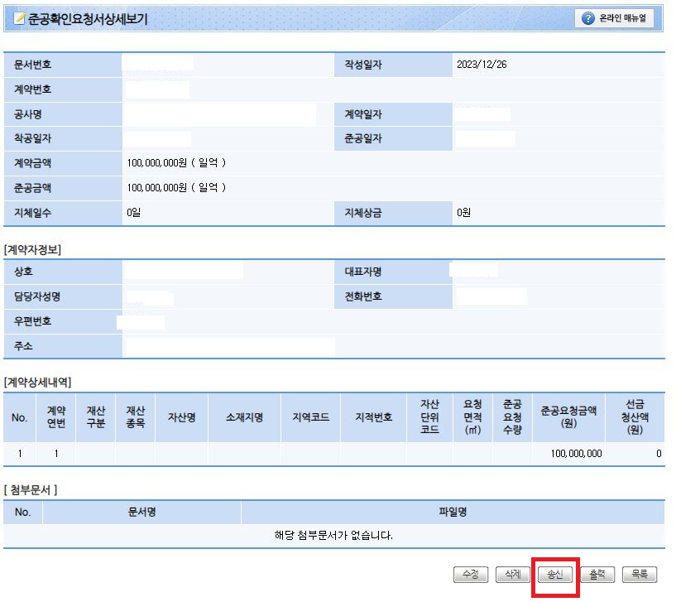The image size is (700, 602).
Task: Click the 재산구분 column header
Action: (95, 417)
